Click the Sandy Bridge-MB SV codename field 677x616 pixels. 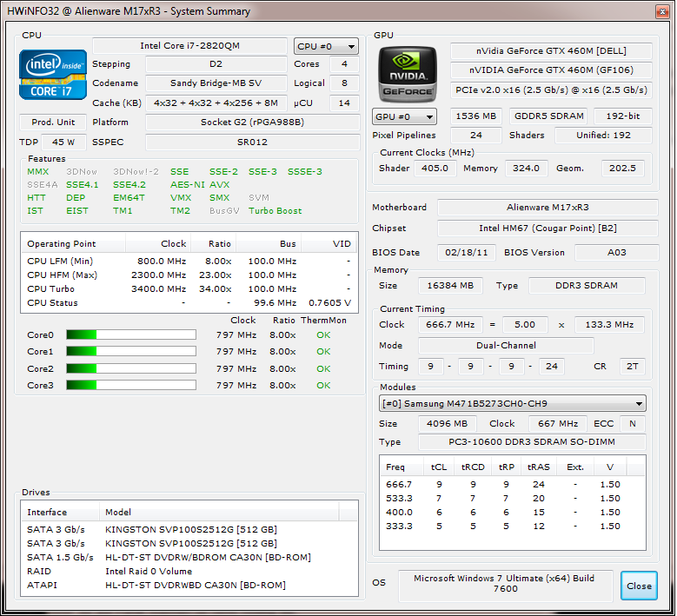coord(216,83)
